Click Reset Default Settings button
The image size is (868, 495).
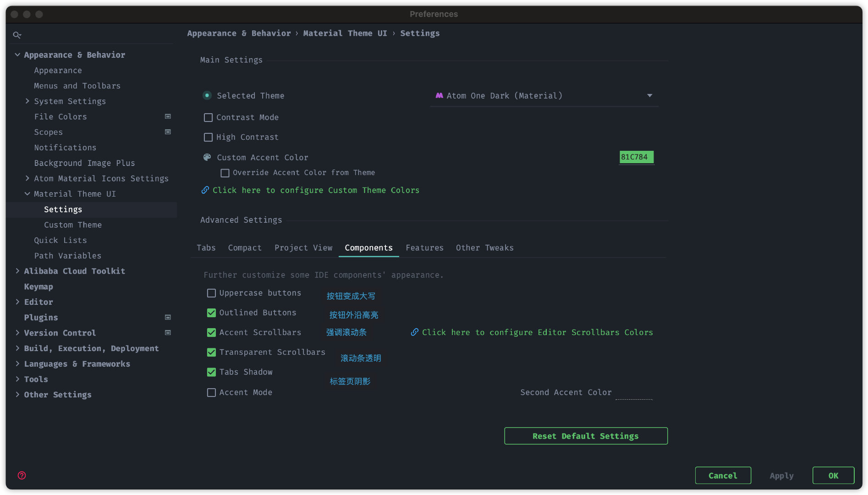click(586, 436)
